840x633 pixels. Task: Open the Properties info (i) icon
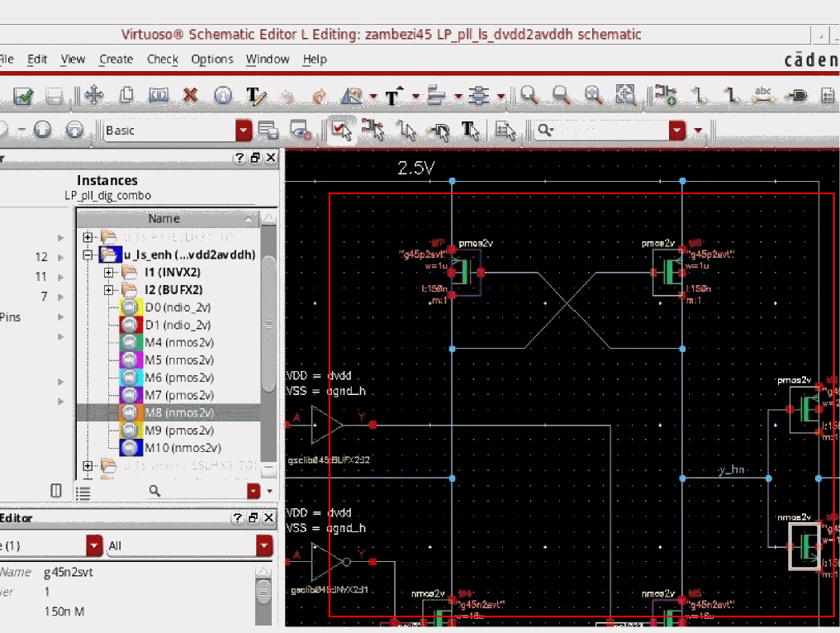pos(223,96)
